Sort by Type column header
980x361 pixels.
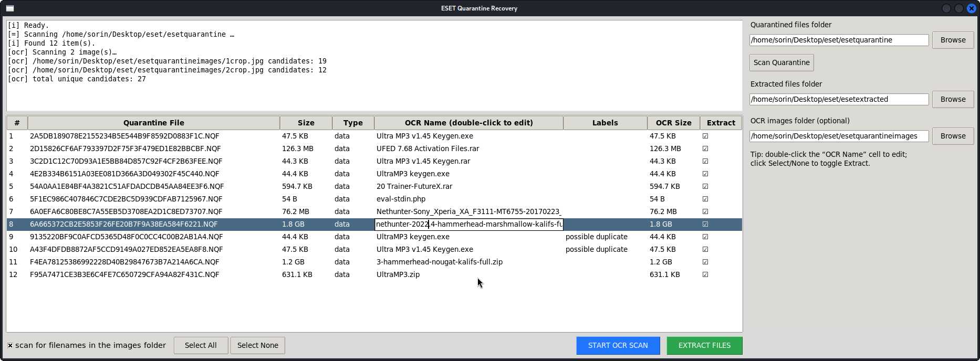coord(353,123)
